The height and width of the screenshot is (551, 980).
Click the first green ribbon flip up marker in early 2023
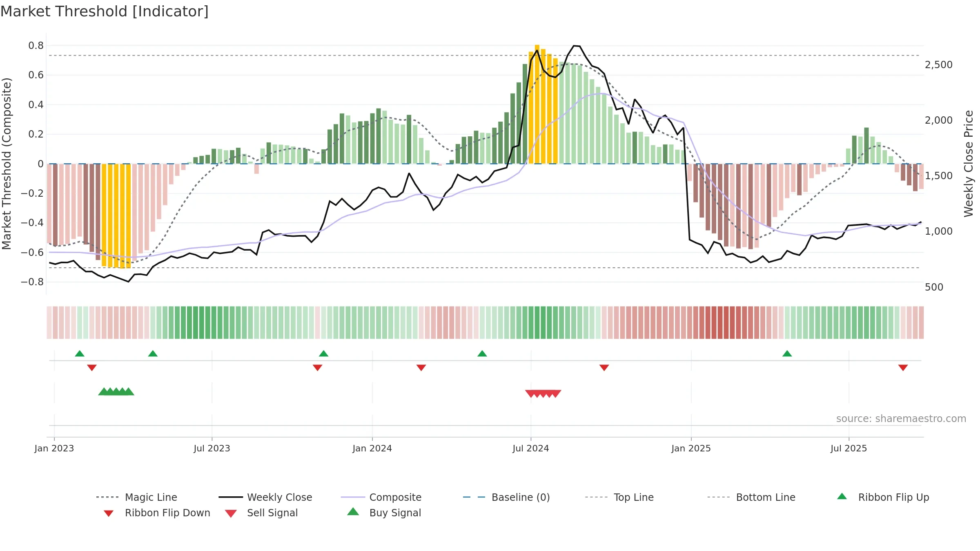point(80,353)
